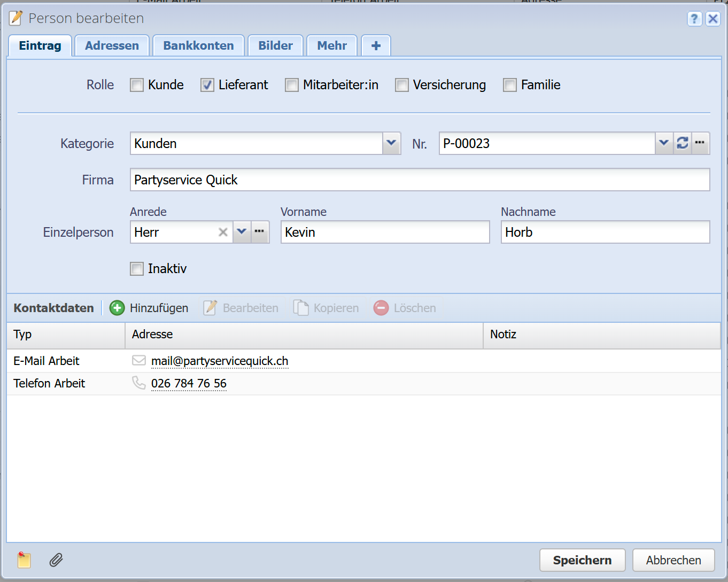Open the Nr. field dropdown arrow
Viewport: 728px width, 582px height.
click(x=663, y=143)
